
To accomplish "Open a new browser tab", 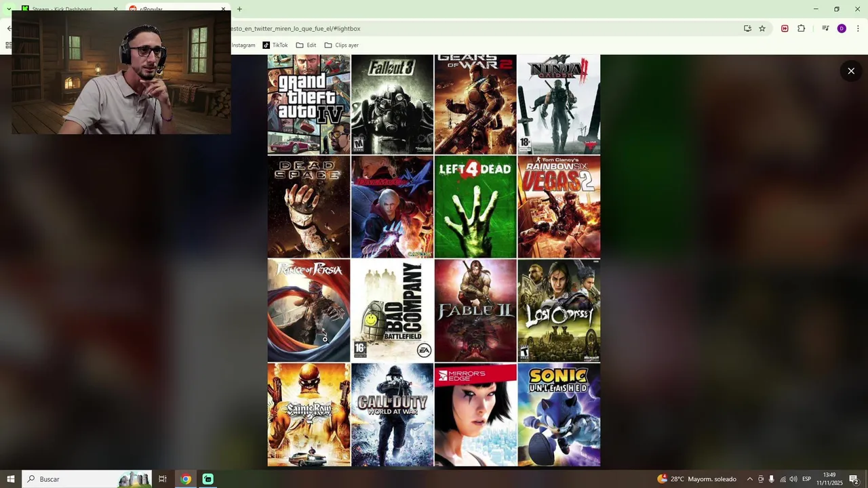I will [x=239, y=9].
